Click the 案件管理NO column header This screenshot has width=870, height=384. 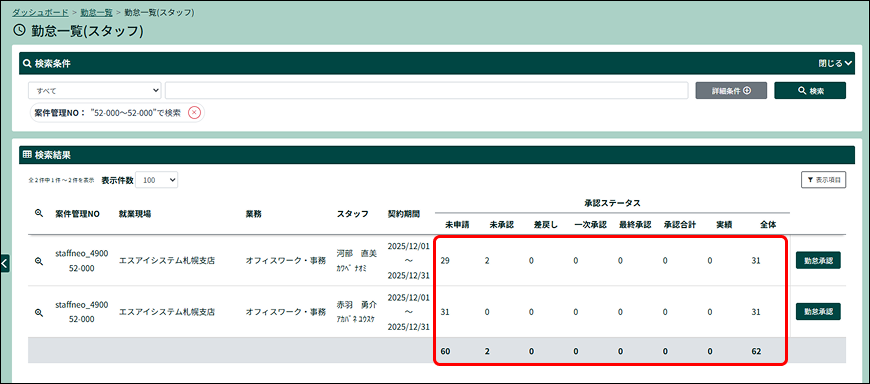(78, 214)
